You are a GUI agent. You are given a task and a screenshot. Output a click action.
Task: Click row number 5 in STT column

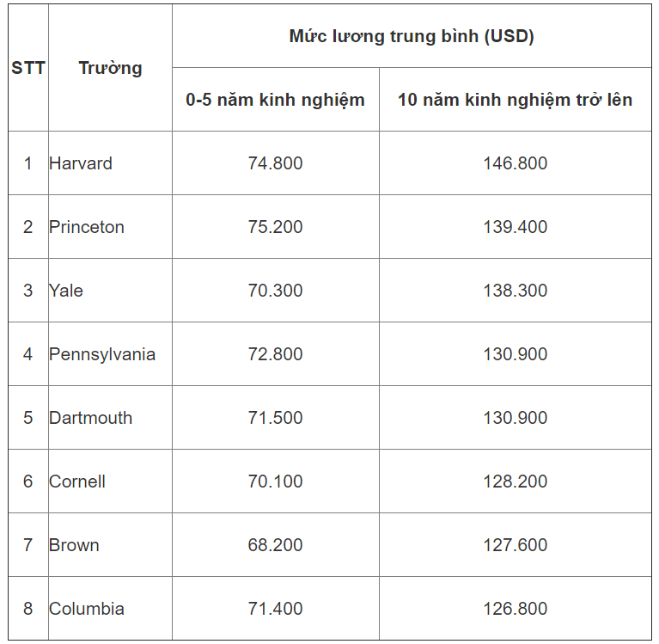point(28,418)
